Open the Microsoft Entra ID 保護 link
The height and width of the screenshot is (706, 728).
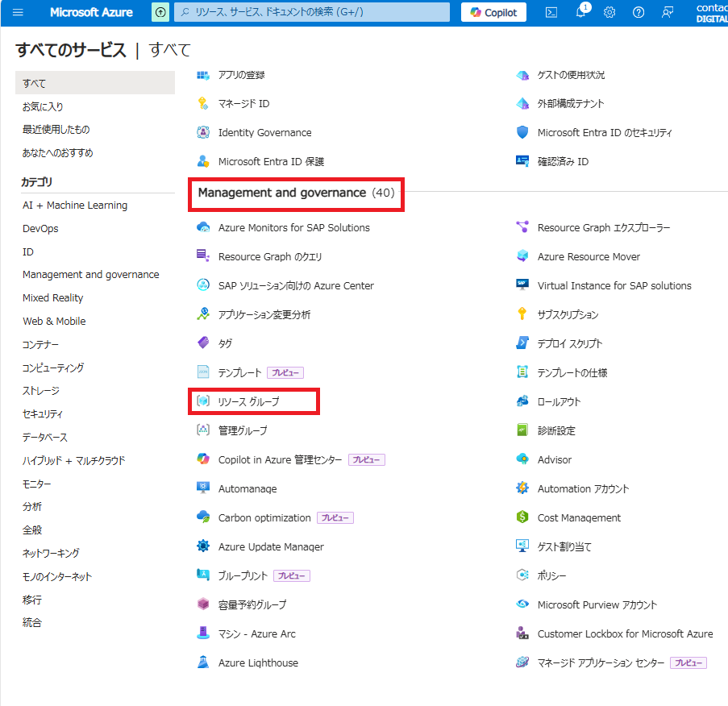point(271,161)
